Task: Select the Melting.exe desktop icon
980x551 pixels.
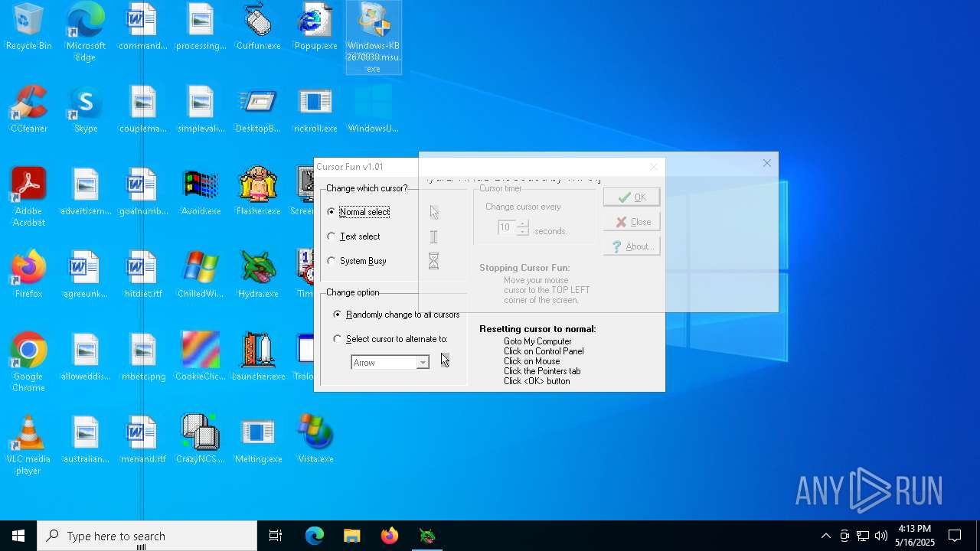Action: 258,441
